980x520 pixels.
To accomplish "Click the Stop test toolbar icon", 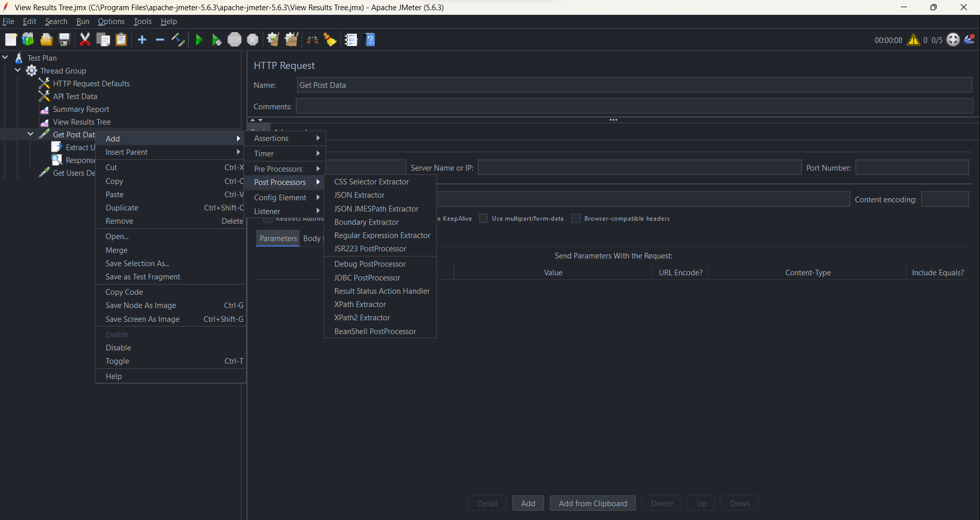I will (x=235, y=39).
